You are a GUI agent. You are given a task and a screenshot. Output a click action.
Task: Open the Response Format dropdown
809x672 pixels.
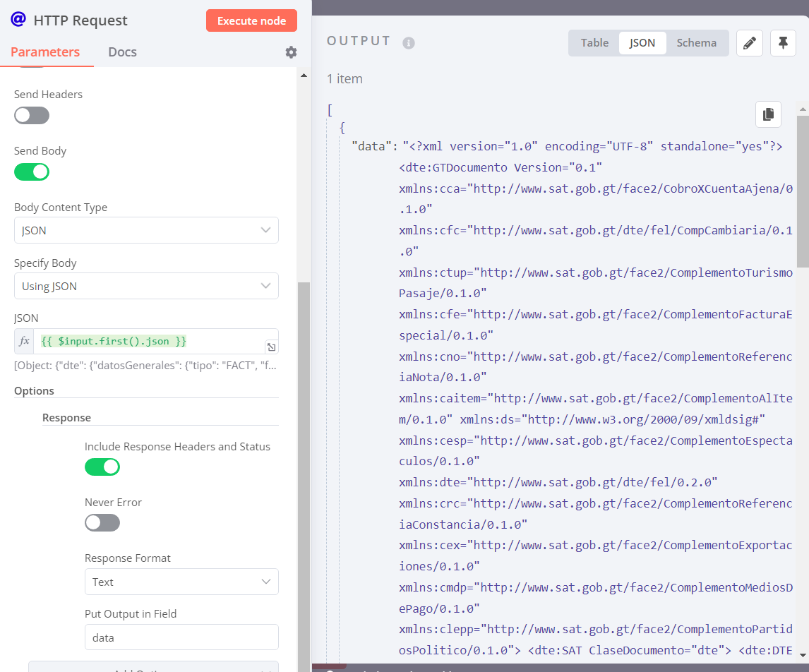pyautogui.click(x=181, y=582)
